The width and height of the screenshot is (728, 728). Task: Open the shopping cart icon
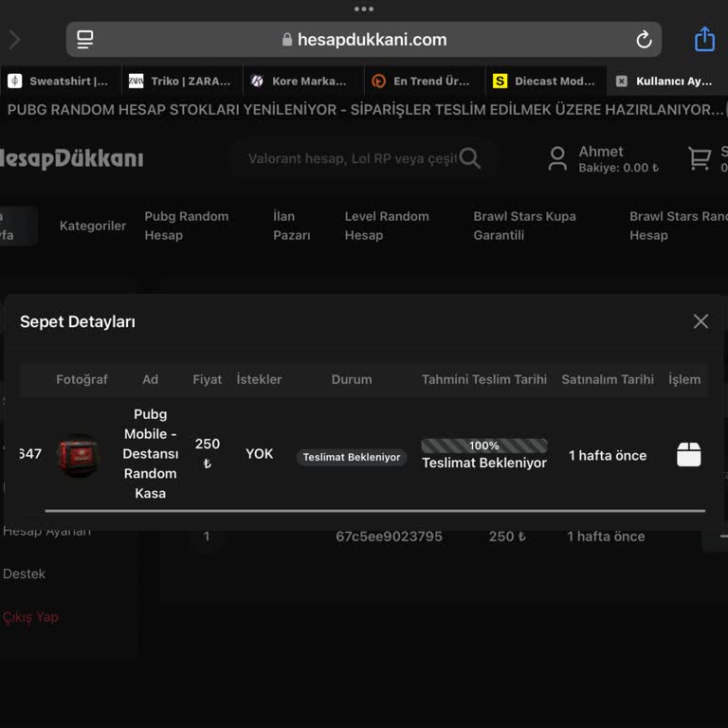(700, 158)
